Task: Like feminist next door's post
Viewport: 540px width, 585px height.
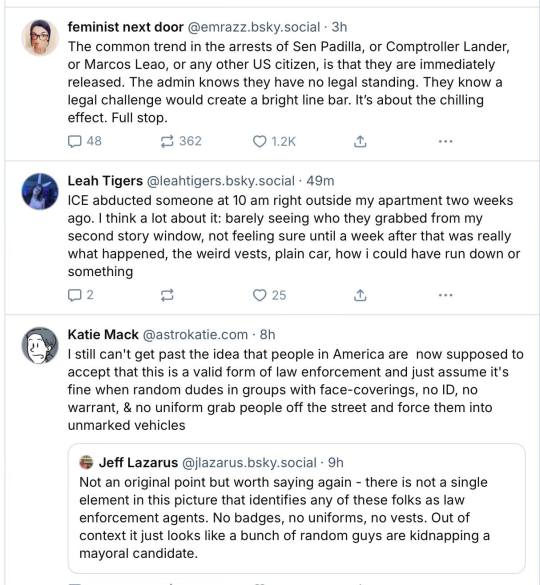Action: [x=274, y=141]
